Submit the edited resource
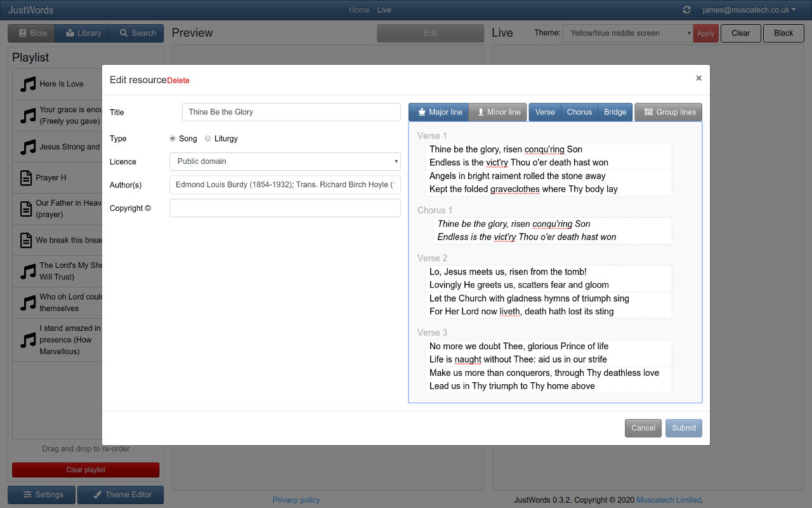 click(x=684, y=428)
